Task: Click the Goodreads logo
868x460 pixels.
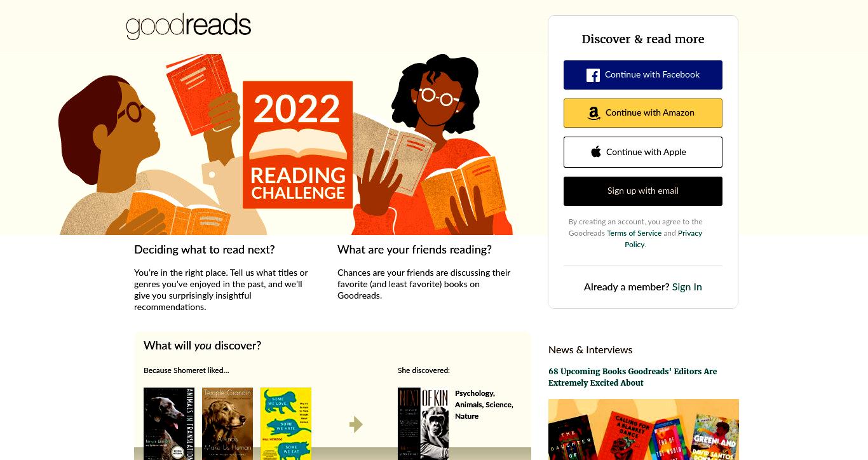Action: 189,26
